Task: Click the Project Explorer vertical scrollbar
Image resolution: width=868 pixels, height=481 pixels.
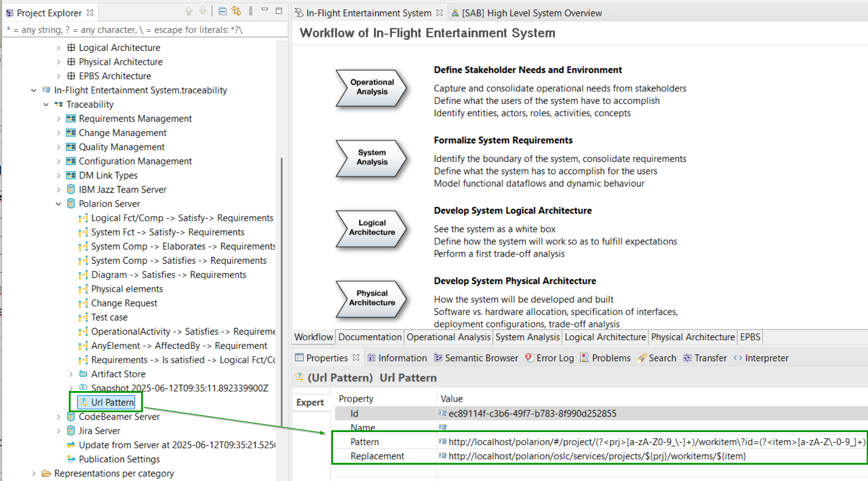Action: pos(281,291)
